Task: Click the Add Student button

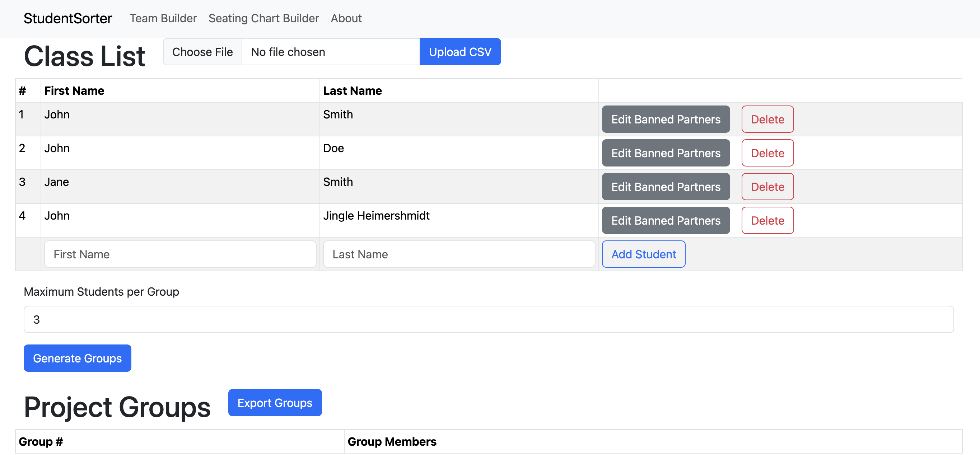Action: point(643,254)
